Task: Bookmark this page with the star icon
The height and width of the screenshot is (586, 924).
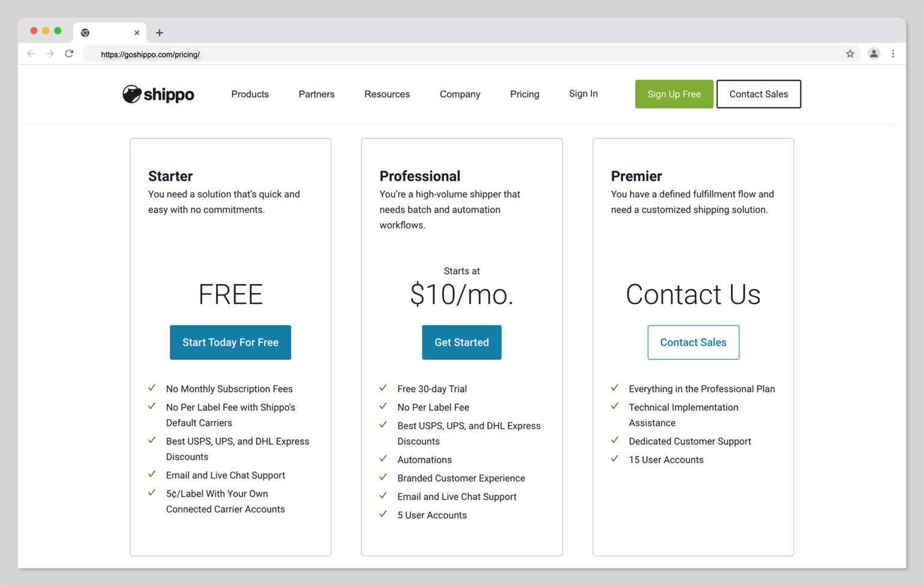Action: pos(850,54)
